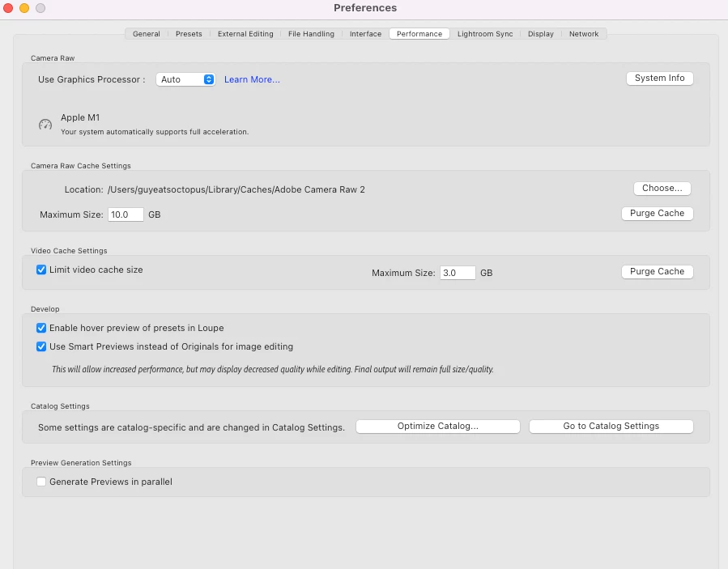Open the Display tab
Screen dimensions: 728x569
(x=540, y=34)
